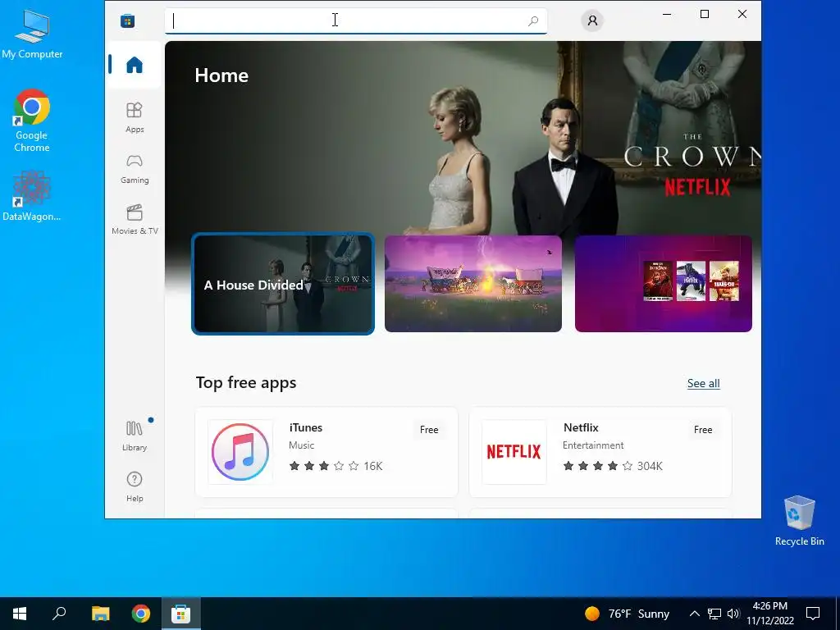This screenshot has width=840, height=630.
Task: Click the Music category under iTunes
Action: (x=302, y=445)
